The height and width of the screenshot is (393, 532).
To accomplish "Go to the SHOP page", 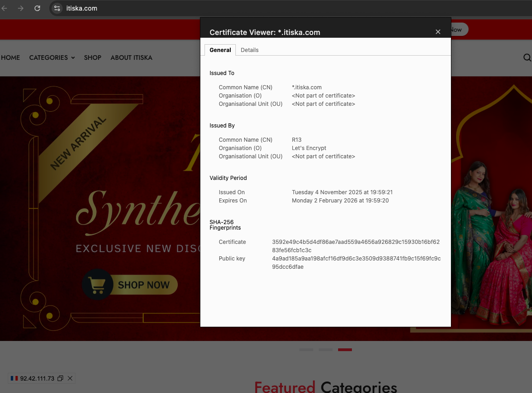I will point(93,58).
